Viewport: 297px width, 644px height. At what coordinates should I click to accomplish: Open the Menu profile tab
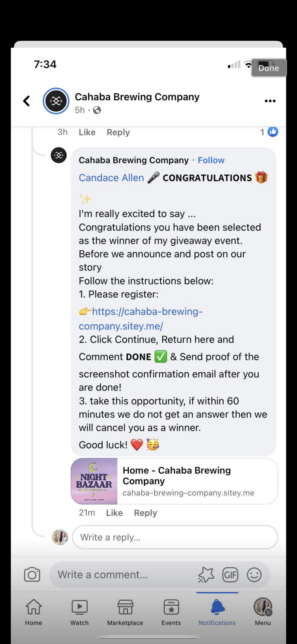[263, 611]
